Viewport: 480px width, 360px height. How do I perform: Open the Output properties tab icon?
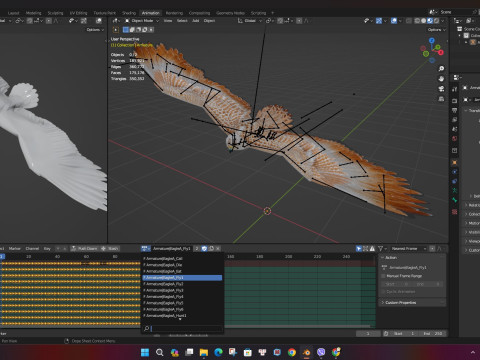click(x=455, y=110)
